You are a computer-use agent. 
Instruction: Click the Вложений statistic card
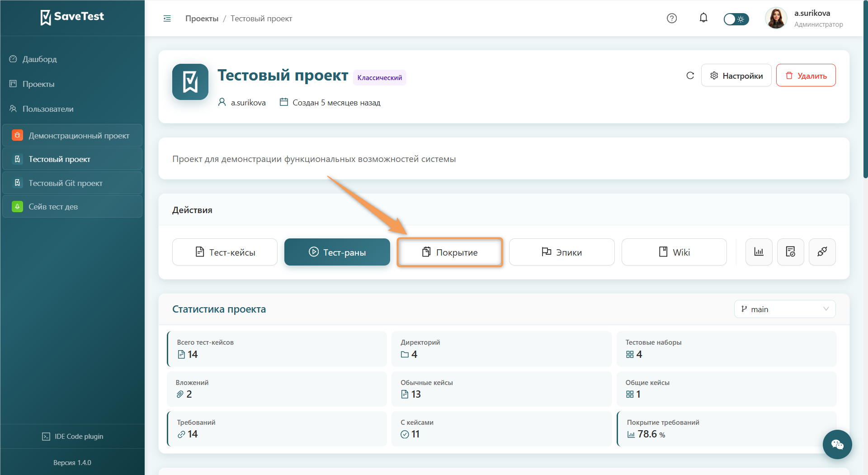point(277,389)
